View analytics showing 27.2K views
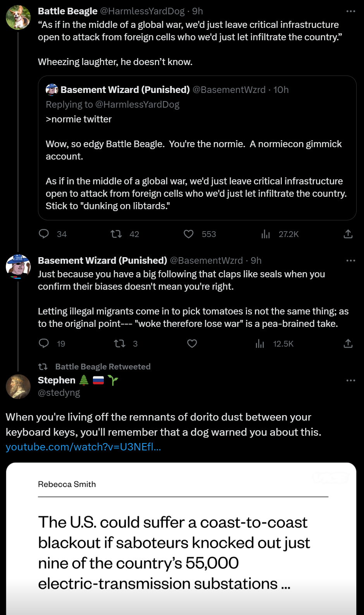 266,234
